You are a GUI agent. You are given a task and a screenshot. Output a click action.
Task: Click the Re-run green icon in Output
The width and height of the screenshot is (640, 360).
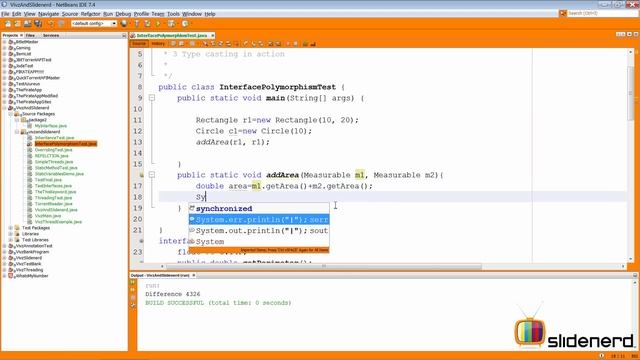coord(133,282)
